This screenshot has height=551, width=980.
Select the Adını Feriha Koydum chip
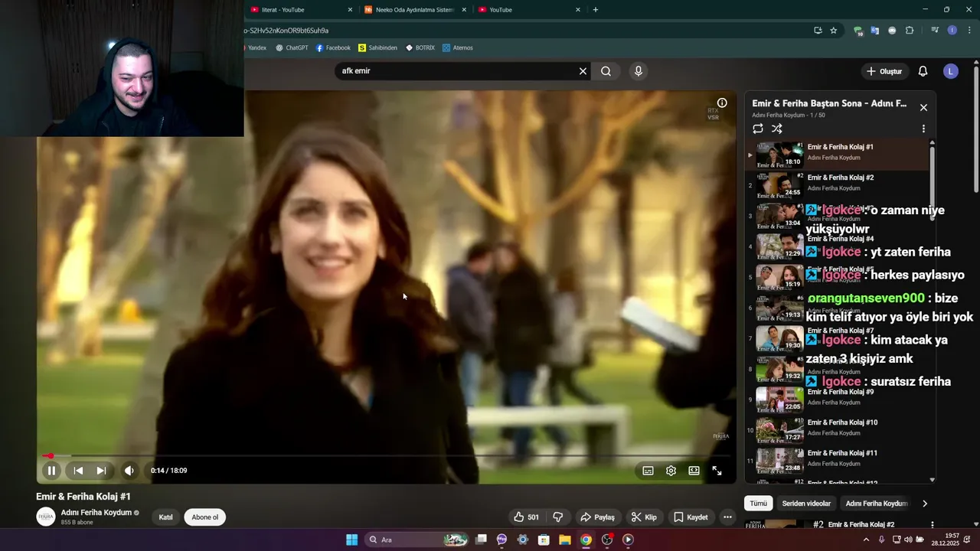(x=876, y=504)
